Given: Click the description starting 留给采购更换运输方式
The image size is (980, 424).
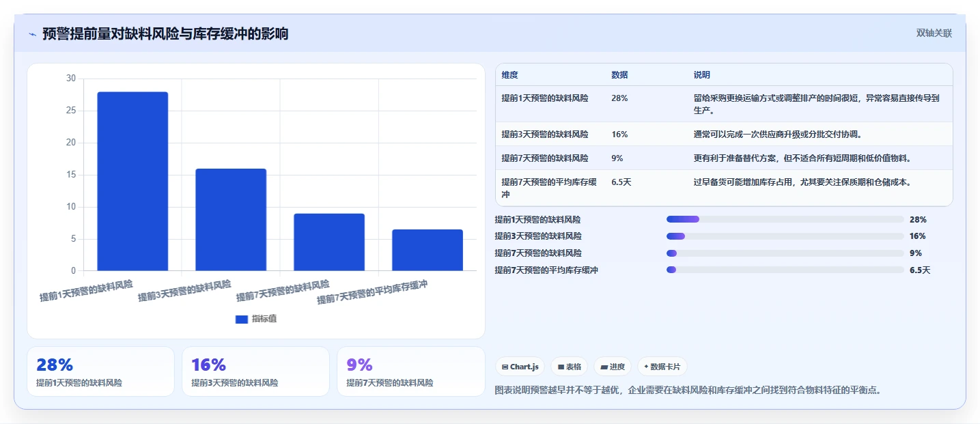Looking at the screenshot, I should click(x=817, y=104).
